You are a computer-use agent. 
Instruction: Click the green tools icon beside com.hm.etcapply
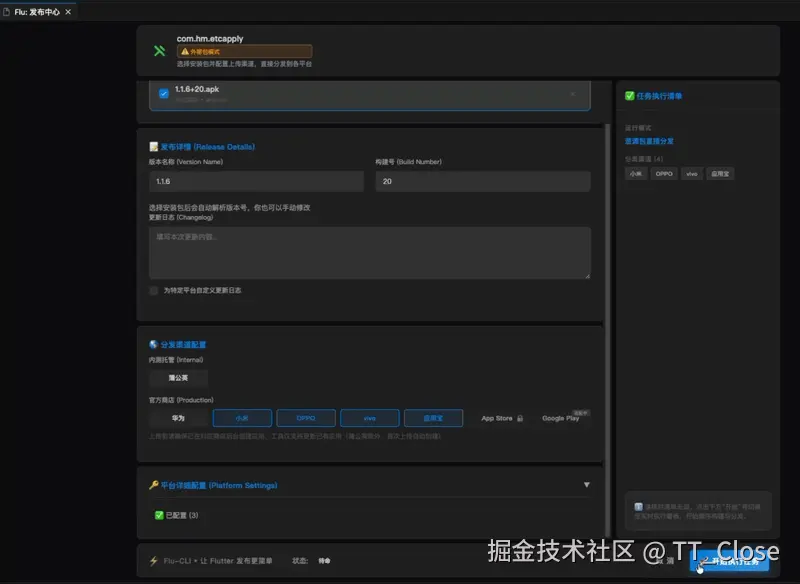click(x=160, y=50)
